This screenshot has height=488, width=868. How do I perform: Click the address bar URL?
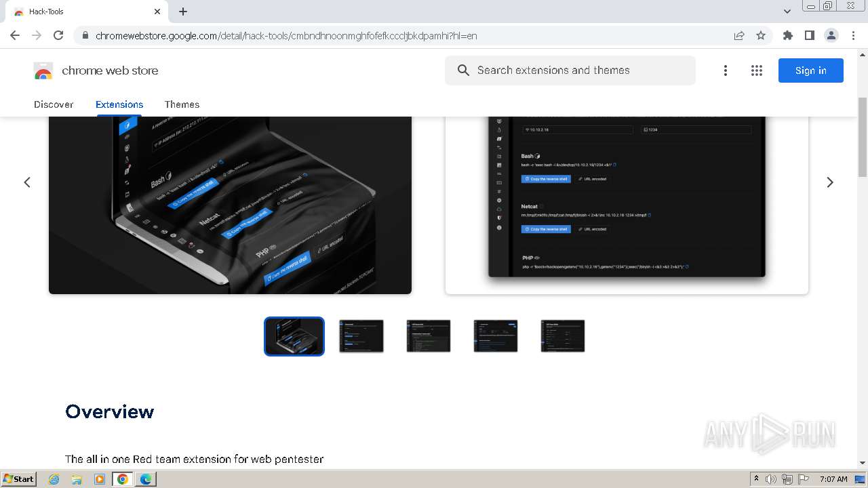point(286,35)
